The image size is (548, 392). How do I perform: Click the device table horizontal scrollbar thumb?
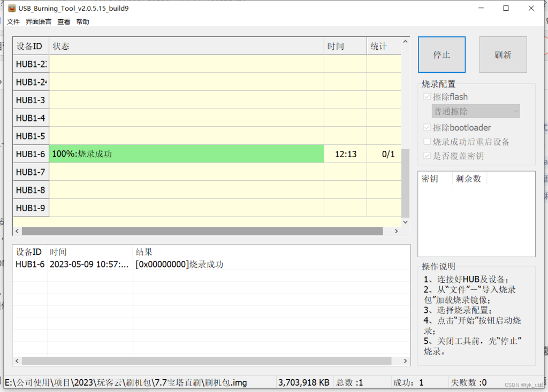[x=202, y=231]
